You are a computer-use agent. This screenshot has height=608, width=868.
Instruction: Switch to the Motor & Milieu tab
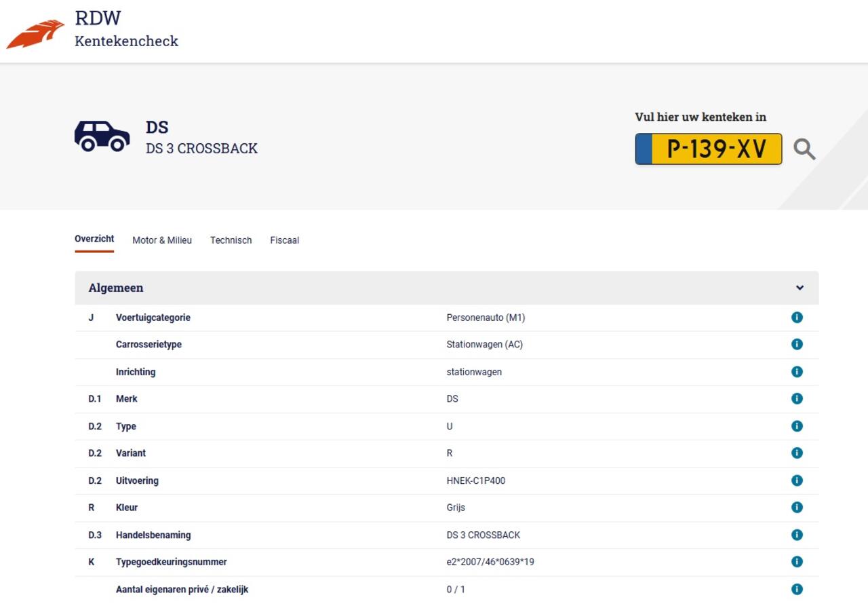[162, 240]
